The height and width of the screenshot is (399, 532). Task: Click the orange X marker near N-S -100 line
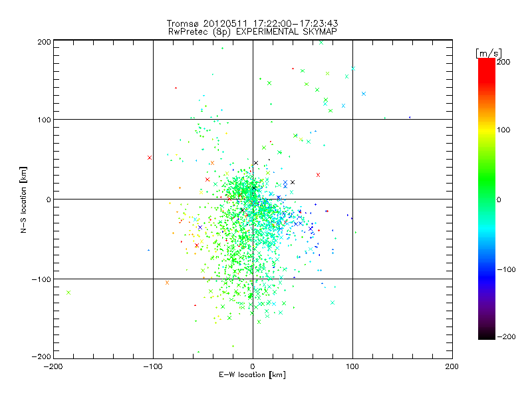click(167, 283)
